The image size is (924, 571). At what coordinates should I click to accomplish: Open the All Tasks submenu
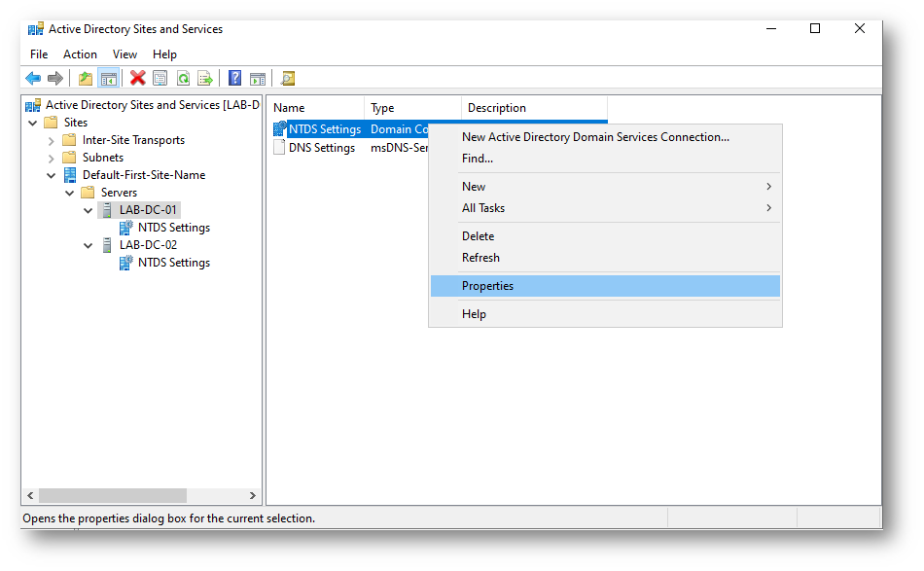click(605, 208)
